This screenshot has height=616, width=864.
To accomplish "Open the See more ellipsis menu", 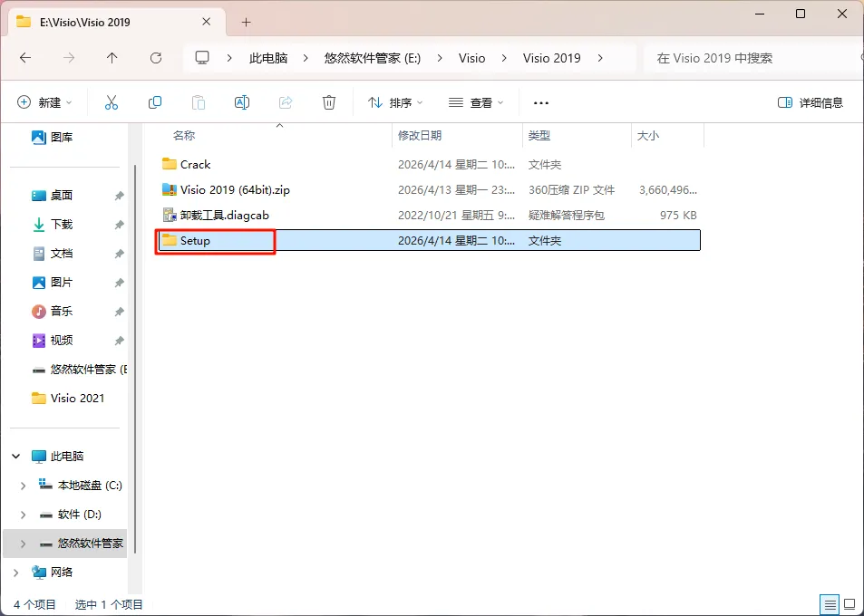I will coord(541,103).
